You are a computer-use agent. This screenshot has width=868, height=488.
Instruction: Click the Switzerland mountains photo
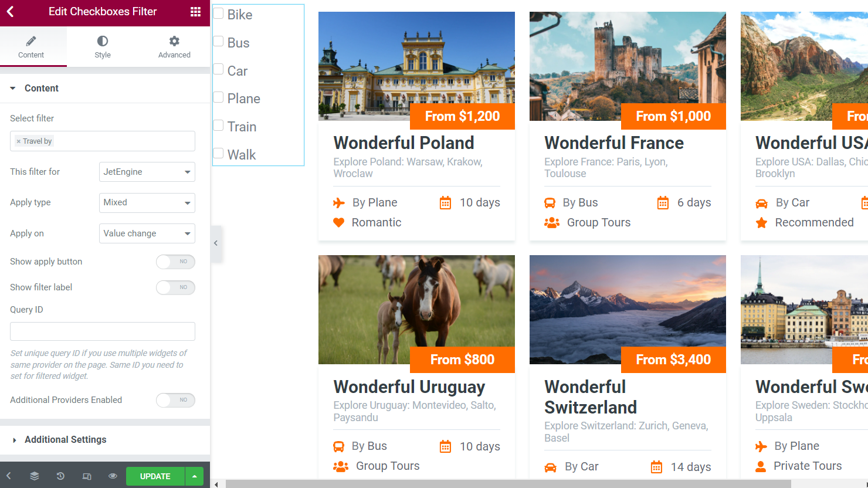[x=628, y=309]
